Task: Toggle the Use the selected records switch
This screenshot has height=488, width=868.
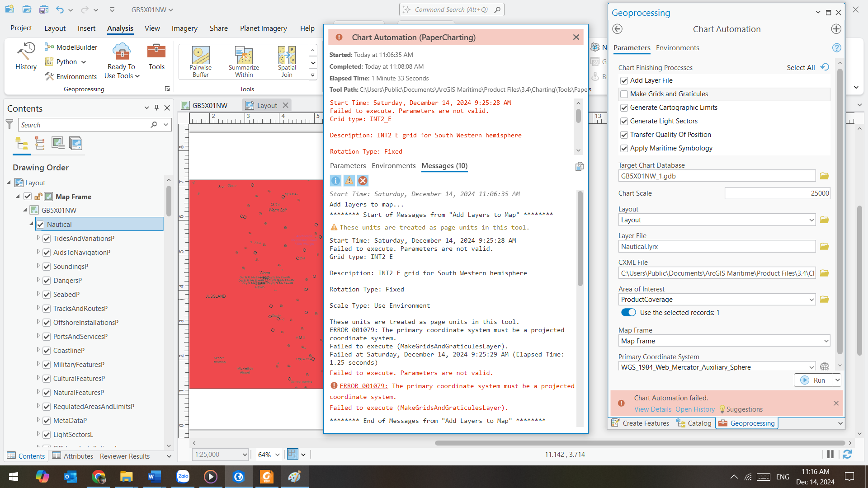Action: (x=628, y=312)
